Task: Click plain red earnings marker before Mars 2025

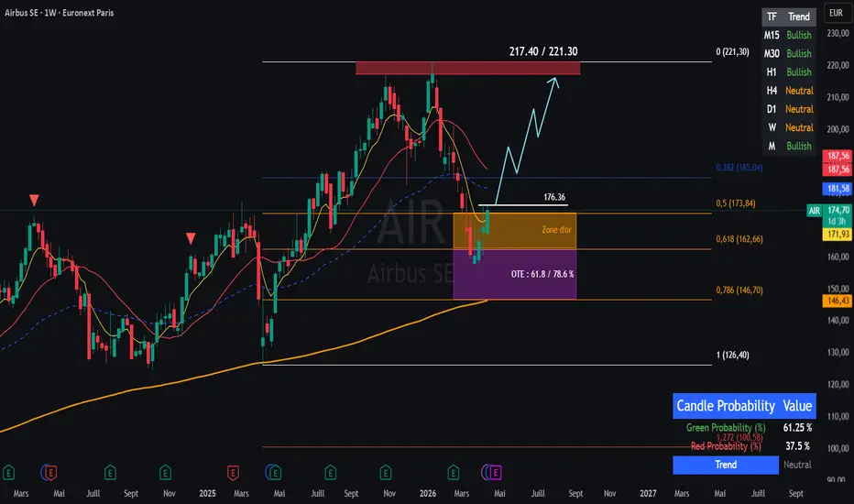Action: pos(233,472)
